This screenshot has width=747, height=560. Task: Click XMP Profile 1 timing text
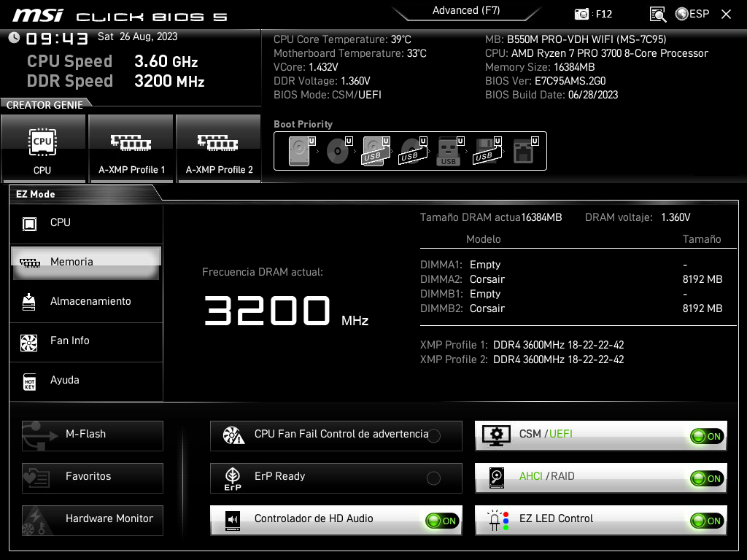click(558, 345)
